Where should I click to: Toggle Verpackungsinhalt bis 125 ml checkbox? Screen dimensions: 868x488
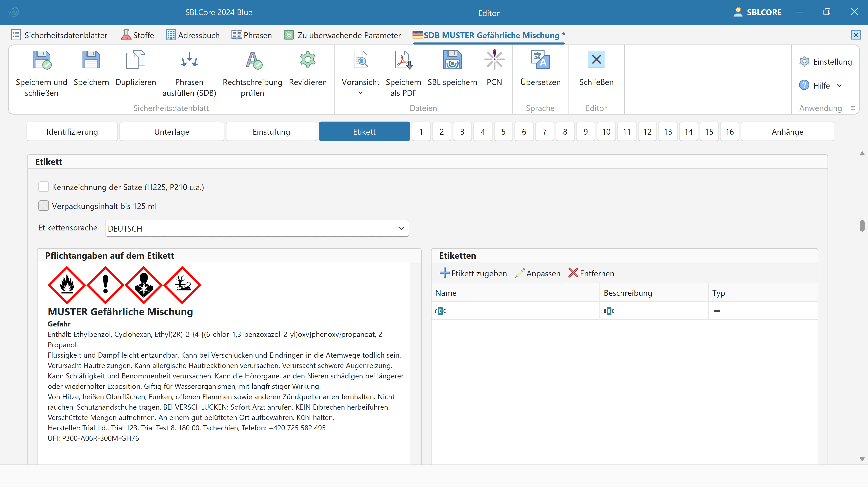(x=43, y=206)
